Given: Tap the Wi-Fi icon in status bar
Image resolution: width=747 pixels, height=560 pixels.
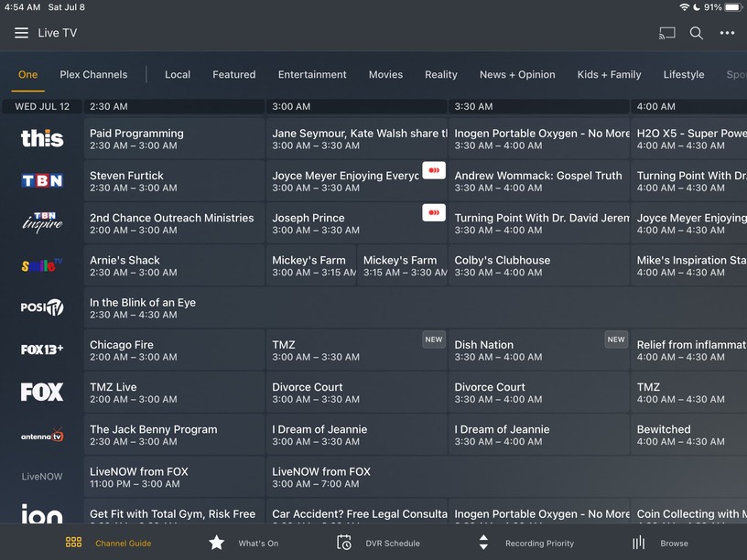Looking at the screenshot, I should tap(684, 7).
